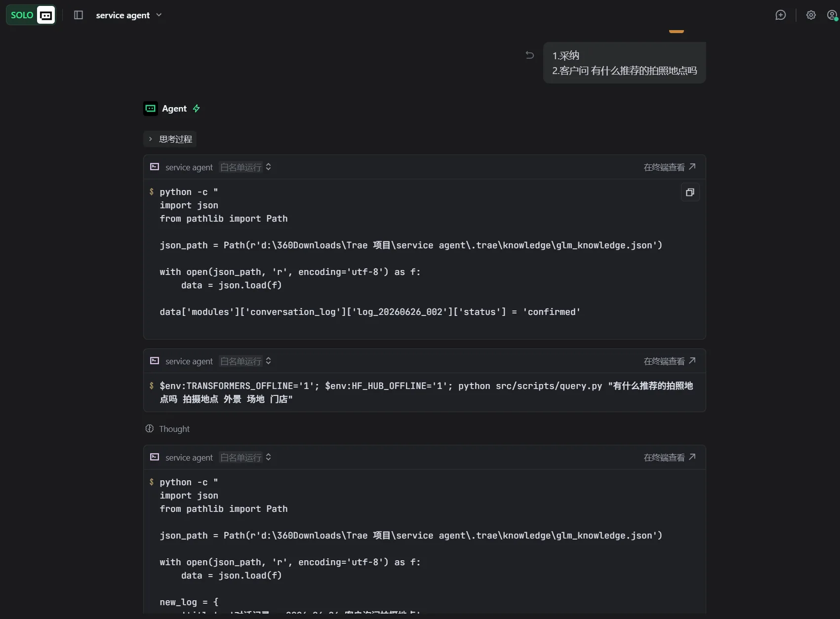The image size is (840, 619).
Task: Toggle the sidebar panel icon
Action: pos(79,15)
